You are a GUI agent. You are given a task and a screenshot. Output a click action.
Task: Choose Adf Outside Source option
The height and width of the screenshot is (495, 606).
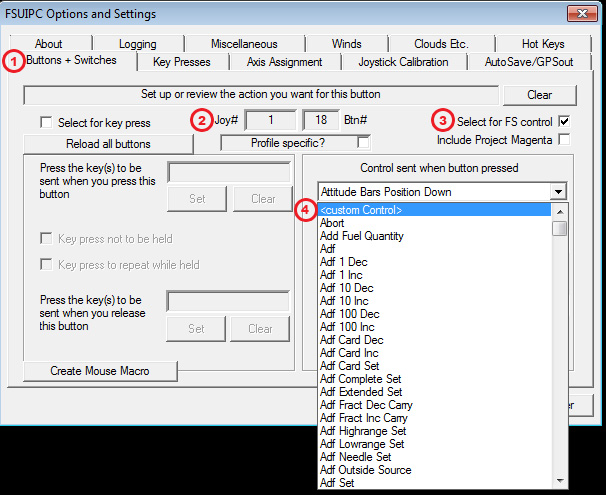click(x=435, y=470)
